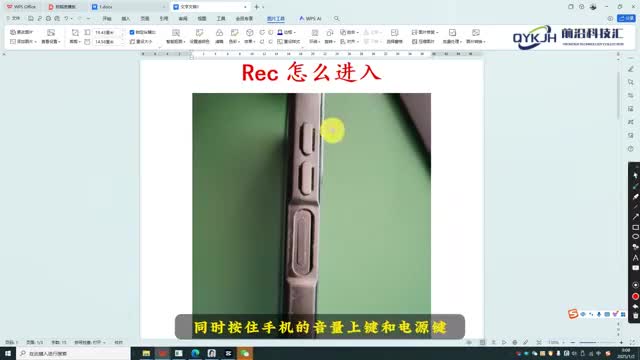Click 更改图片 change picture button

click(x=22, y=32)
